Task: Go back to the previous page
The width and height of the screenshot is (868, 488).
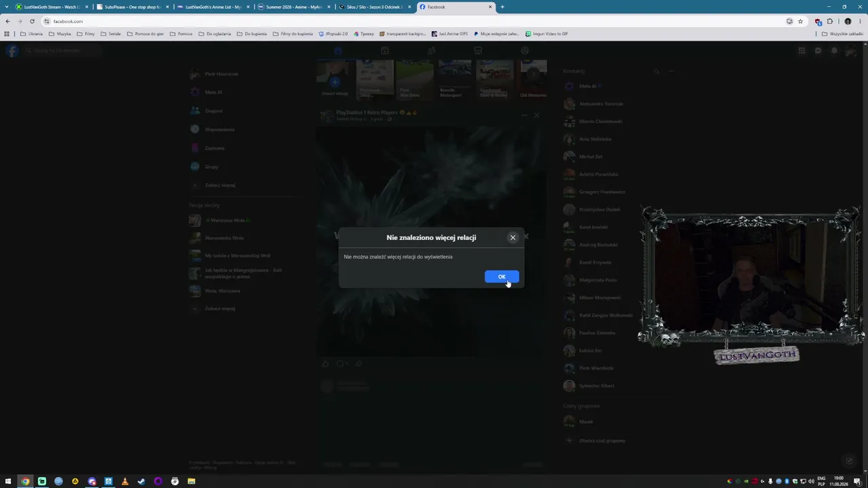Action: [7, 21]
